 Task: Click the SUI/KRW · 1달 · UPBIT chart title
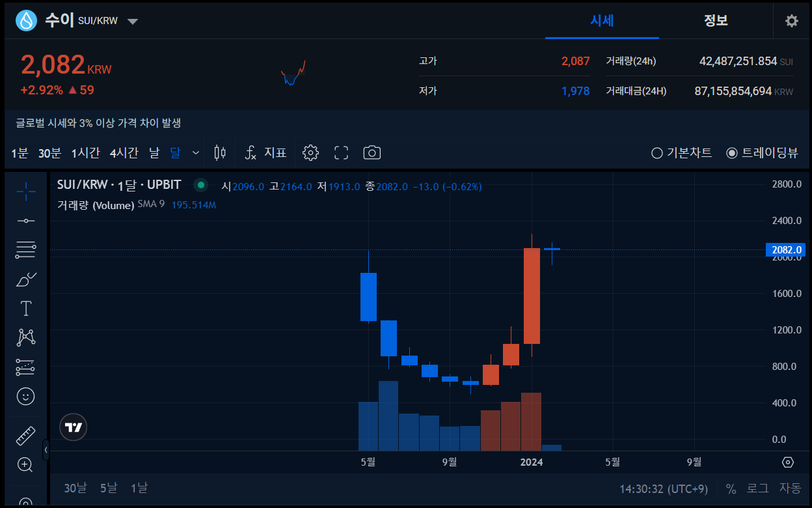coord(119,186)
